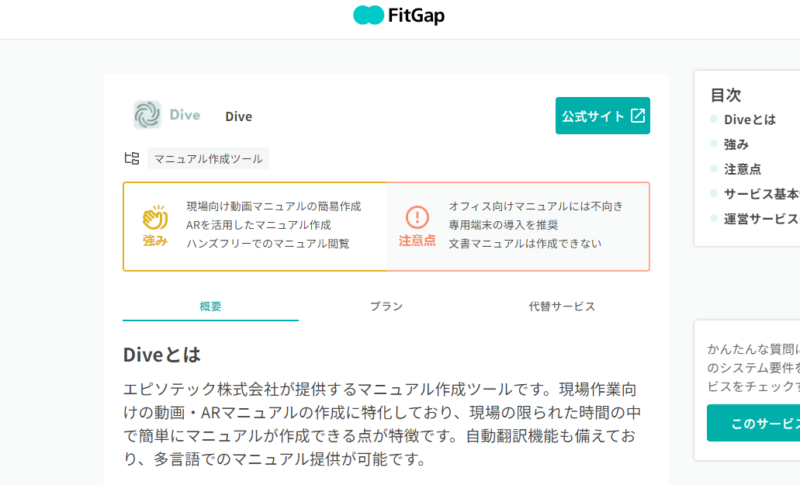
Task: Click the clapping hands 強み icon
Action: coord(155,218)
